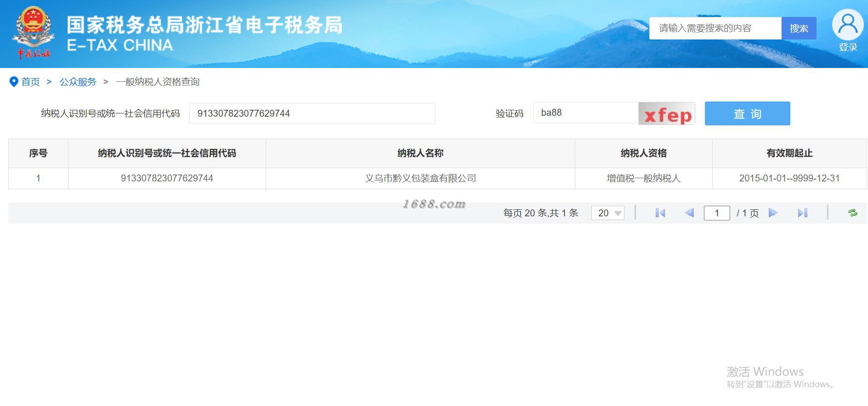Focus the 验证码 captcha input field
The height and width of the screenshot is (406, 868).
point(586,113)
